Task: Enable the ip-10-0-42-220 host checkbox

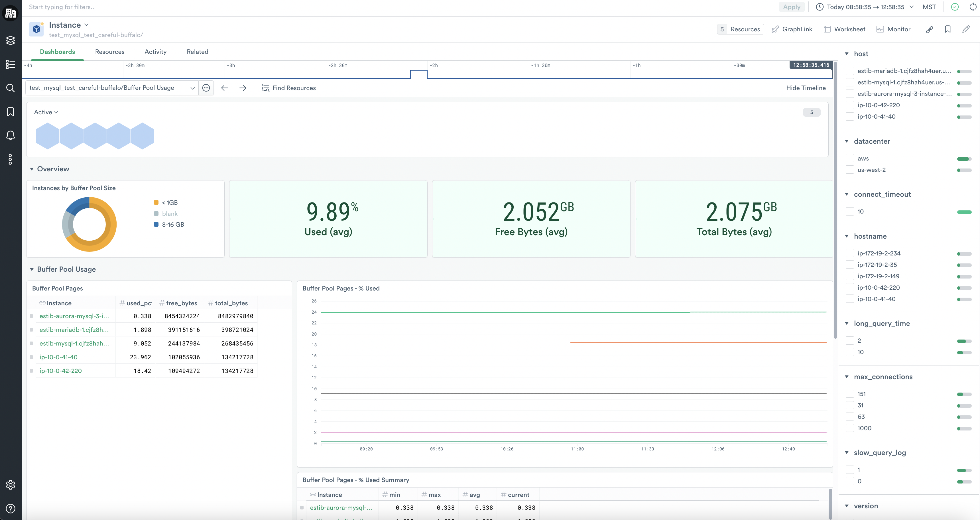Action: point(849,105)
